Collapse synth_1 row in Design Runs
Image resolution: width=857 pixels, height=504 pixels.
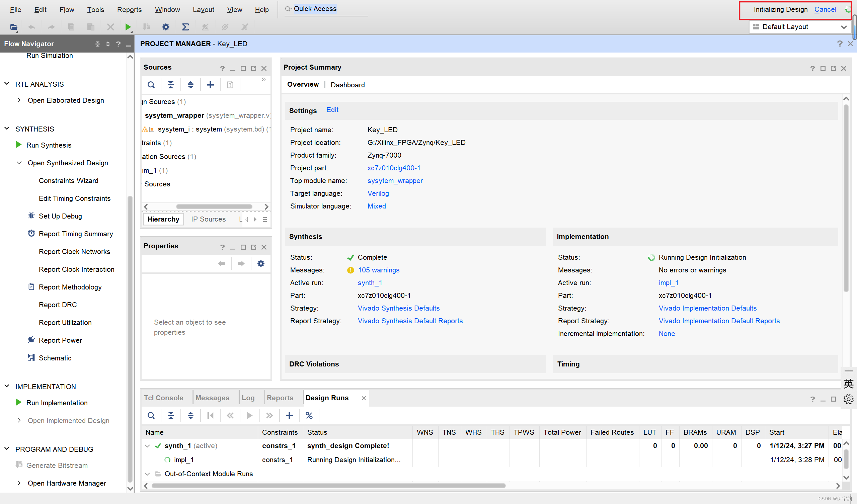147,445
